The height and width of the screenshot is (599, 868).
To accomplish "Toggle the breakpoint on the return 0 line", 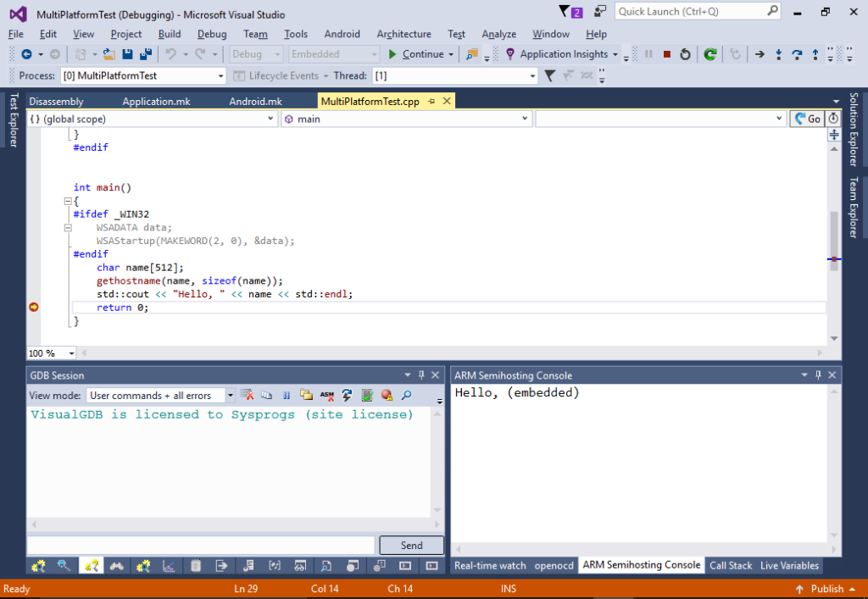I will 34,308.
